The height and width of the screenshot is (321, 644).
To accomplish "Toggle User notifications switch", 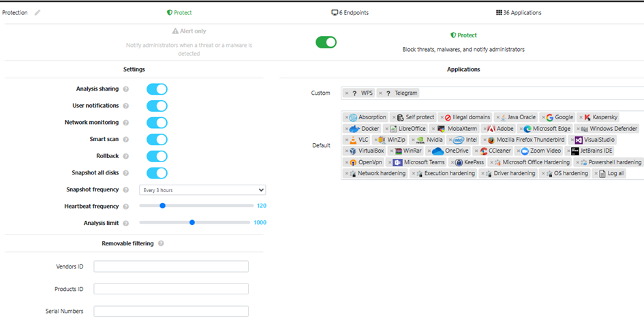I will [x=157, y=106].
